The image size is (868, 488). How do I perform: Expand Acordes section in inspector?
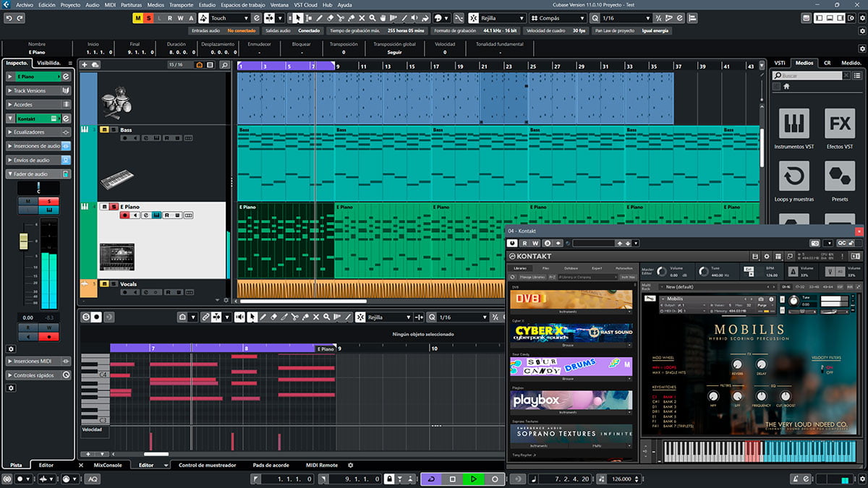click(x=38, y=104)
